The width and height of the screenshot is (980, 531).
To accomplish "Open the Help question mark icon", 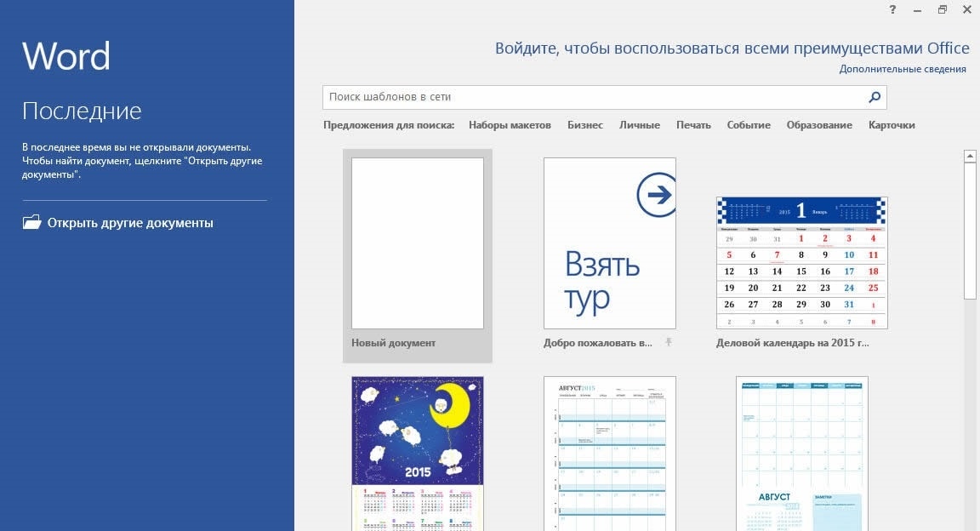I will pyautogui.click(x=892, y=9).
